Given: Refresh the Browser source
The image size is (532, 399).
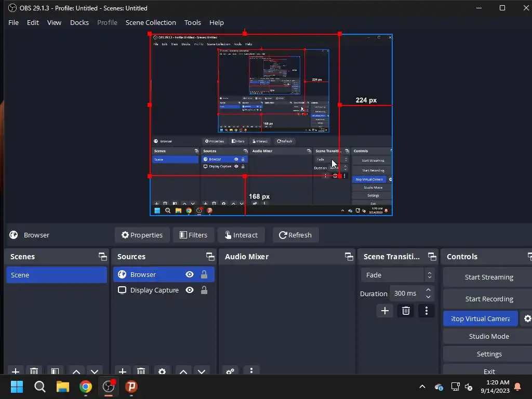Looking at the screenshot, I should click(296, 235).
